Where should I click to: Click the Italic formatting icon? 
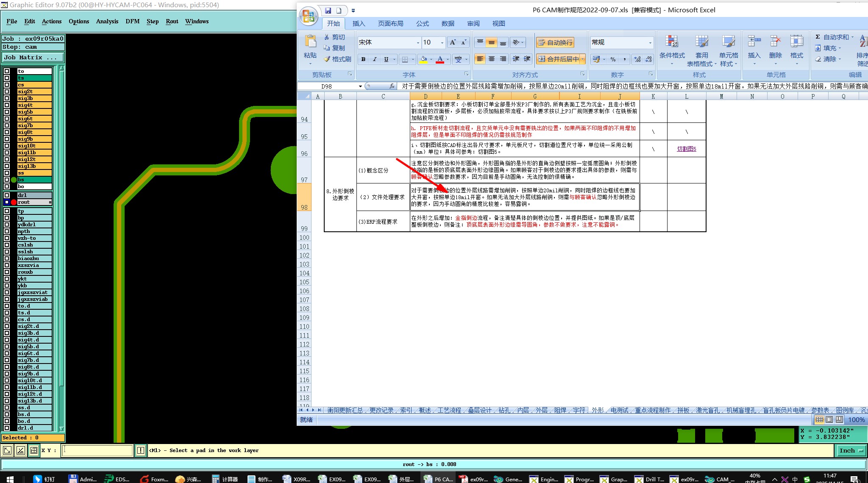click(x=375, y=59)
